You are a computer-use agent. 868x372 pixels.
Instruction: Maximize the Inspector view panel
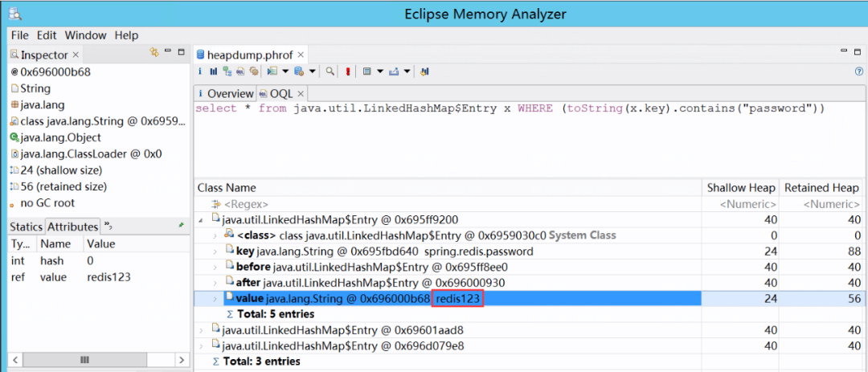[x=181, y=51]
